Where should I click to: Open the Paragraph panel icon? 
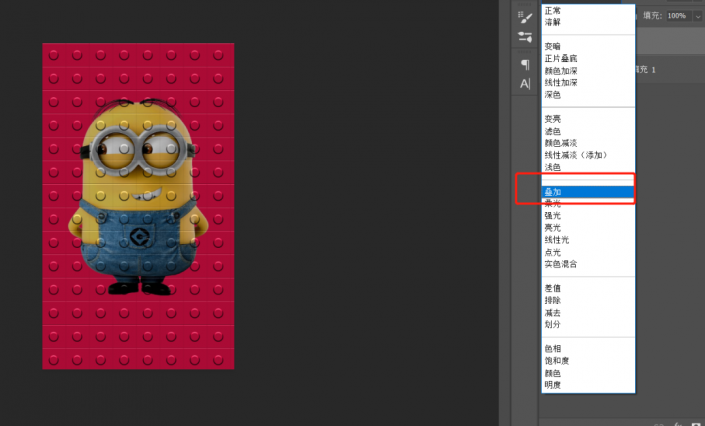pos(525,64)
